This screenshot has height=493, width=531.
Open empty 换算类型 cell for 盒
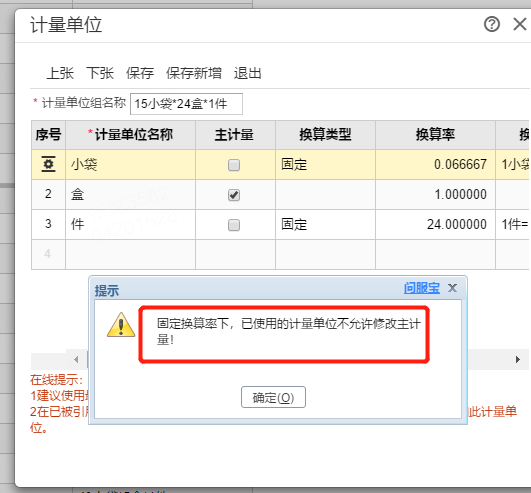pyautogui.click(x=325, y=195)
